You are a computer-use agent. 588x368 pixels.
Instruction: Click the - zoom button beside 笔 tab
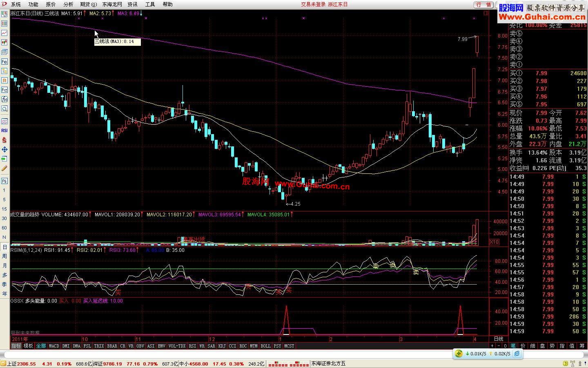pos(498,346)
